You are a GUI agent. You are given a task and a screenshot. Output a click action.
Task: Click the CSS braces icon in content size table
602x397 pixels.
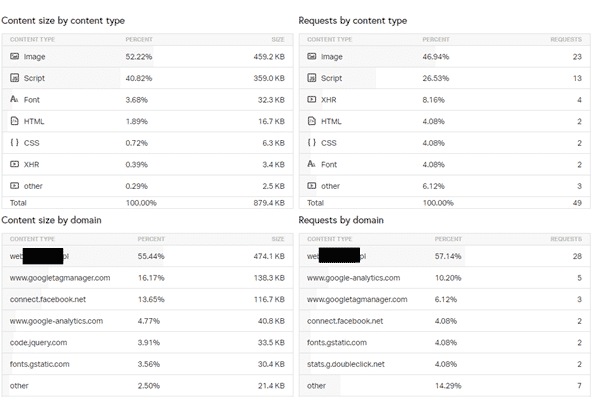click(14, 142)
